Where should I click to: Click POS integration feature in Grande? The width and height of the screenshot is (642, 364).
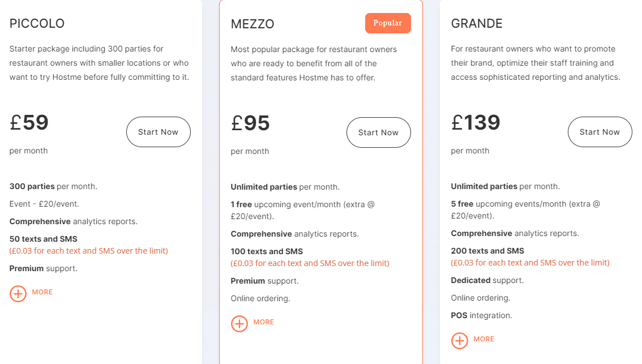pyautogui.click(x=481, y=315)
